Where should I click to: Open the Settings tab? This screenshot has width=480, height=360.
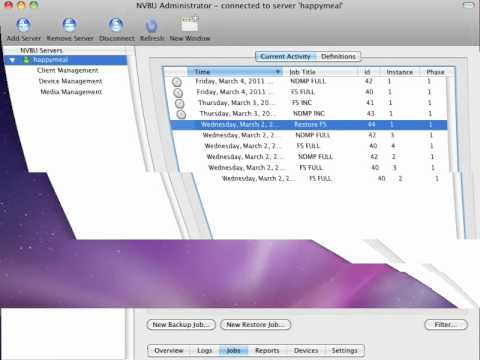(344, 351)
